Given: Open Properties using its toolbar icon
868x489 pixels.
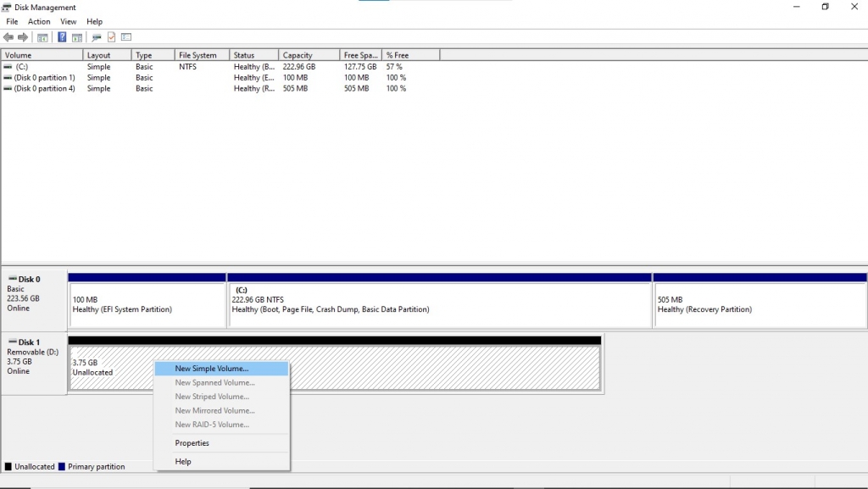Looking at the screenshot, I should coord(96,36).
